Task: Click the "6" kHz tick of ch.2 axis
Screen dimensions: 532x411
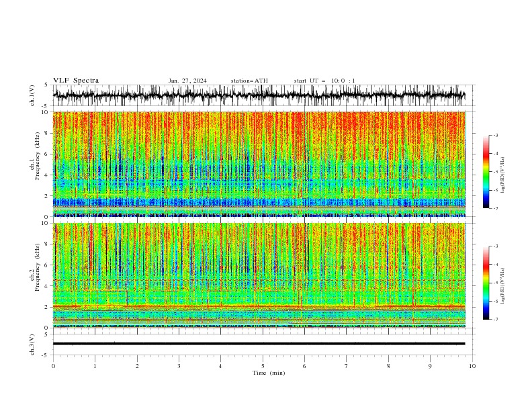Action: click(x=47, y=265)
